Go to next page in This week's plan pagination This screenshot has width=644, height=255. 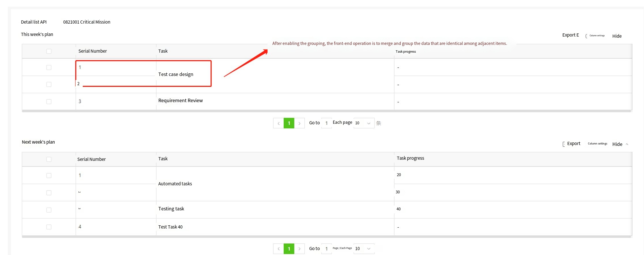299,123
